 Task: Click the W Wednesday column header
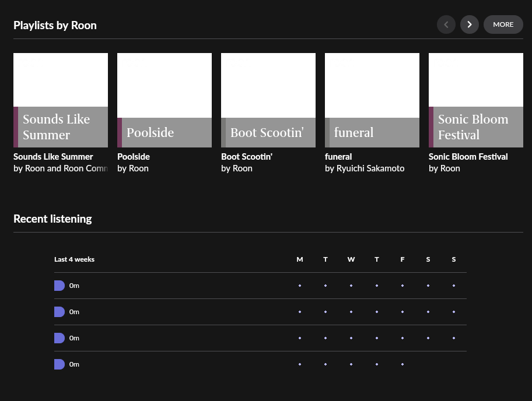(351, 259)
